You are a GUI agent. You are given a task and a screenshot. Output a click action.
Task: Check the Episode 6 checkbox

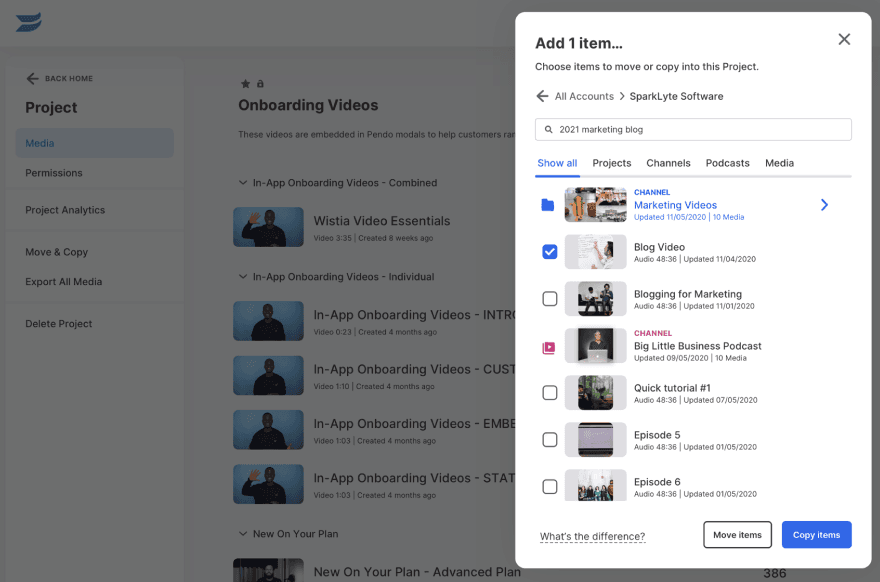550,487
